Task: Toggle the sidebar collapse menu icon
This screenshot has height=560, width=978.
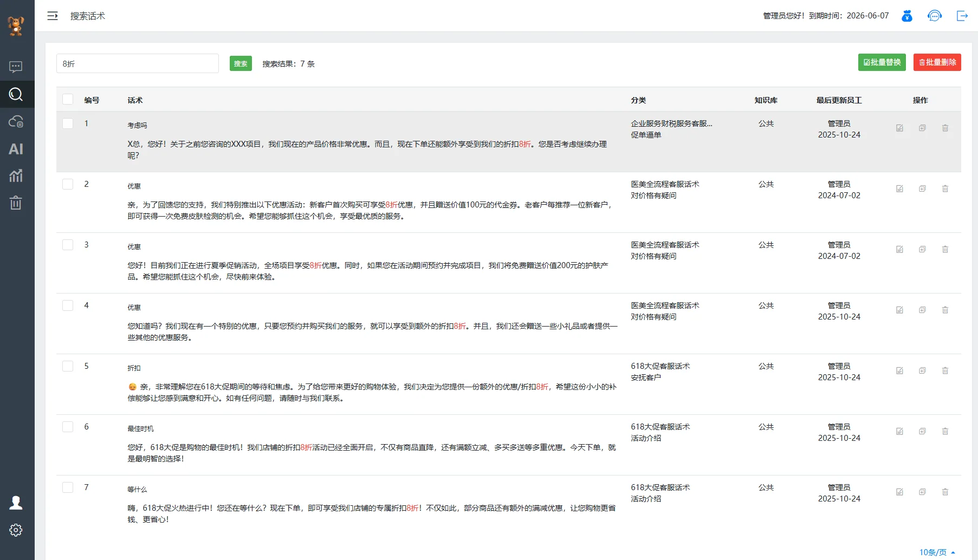Action: click(53, 16)
